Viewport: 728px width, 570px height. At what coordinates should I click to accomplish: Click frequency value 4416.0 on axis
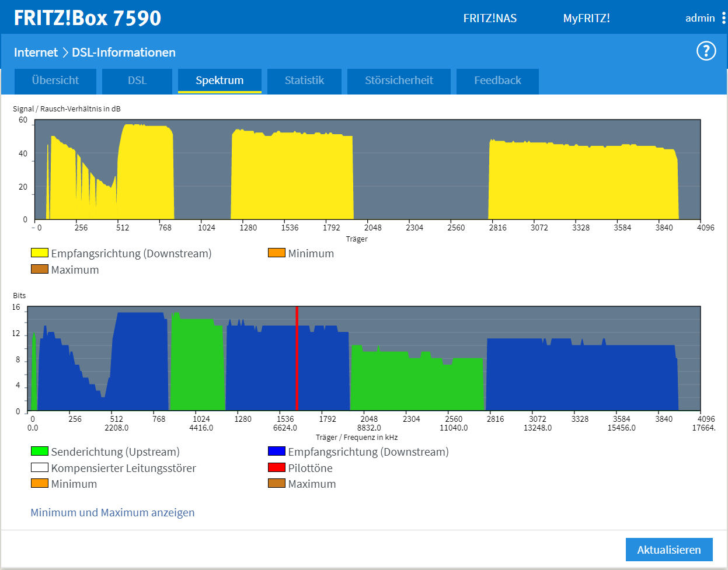pos(201,428)
